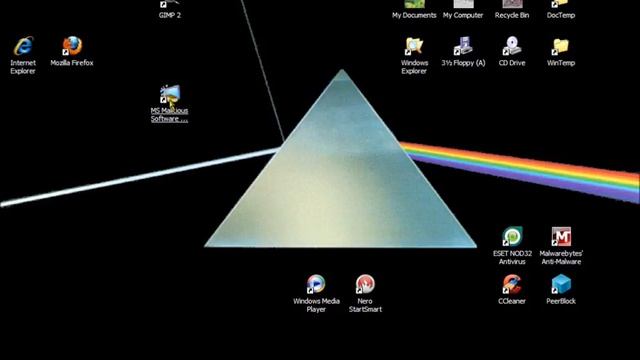
Task: Click the "Nero StartSmart" label text
Action: click(x=365, y=305)
